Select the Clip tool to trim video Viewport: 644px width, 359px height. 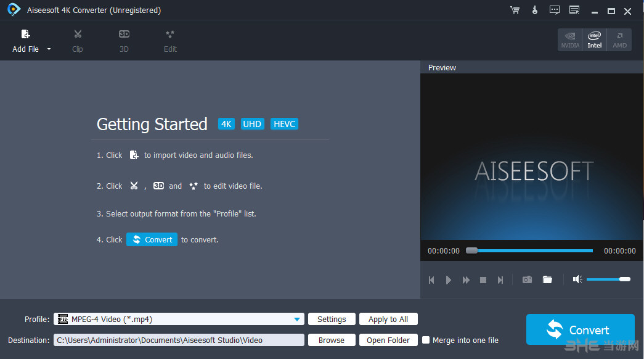(78, 40)
